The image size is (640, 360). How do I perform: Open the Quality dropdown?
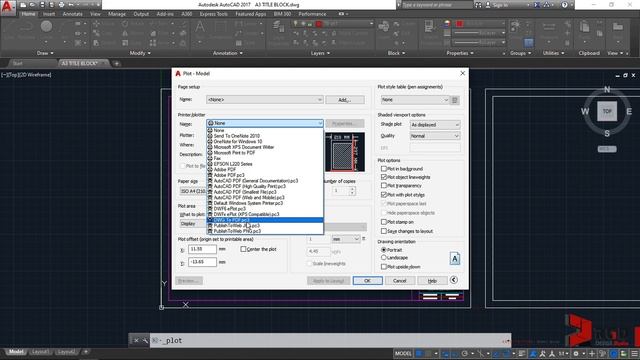click(x=435, y=136)
